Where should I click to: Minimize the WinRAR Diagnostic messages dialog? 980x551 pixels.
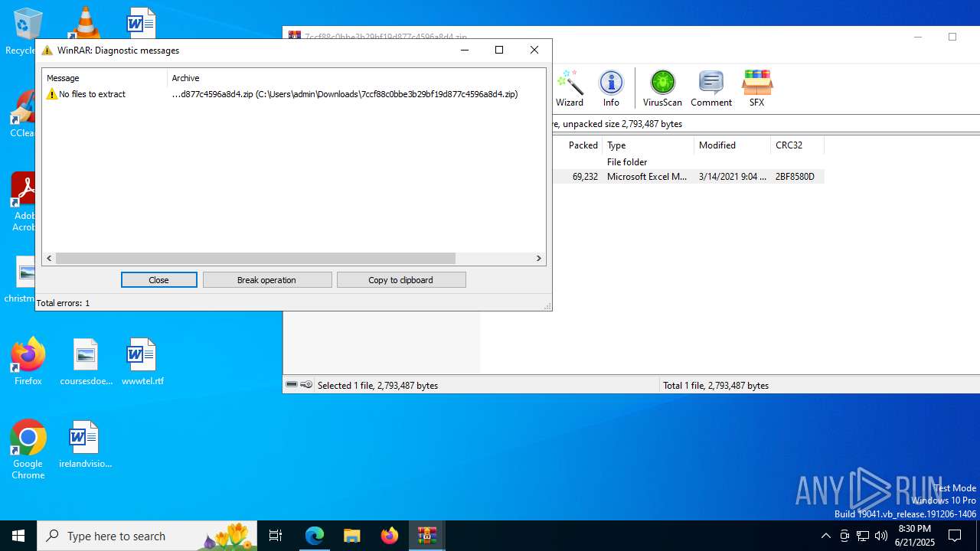[x=464, y=50]
